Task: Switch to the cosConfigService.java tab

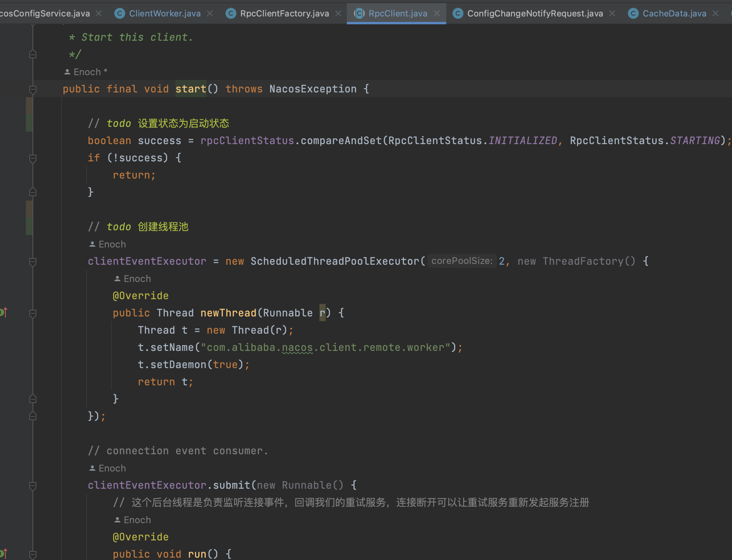Action: click(45, 13)
